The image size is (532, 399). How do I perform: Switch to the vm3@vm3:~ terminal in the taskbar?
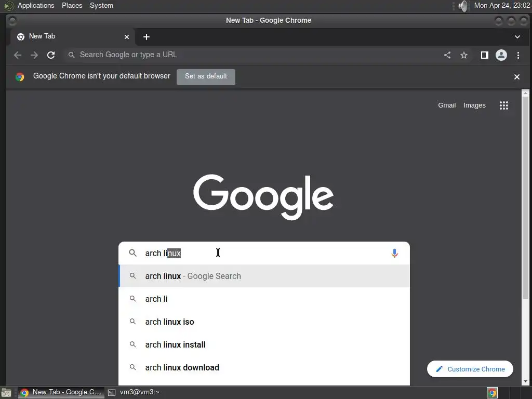pos(134,393)
